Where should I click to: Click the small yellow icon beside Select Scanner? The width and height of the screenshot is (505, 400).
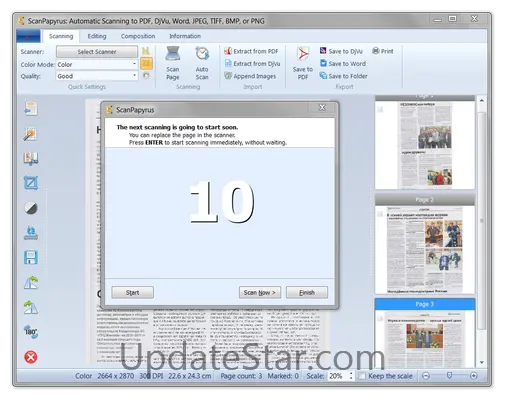146,51
